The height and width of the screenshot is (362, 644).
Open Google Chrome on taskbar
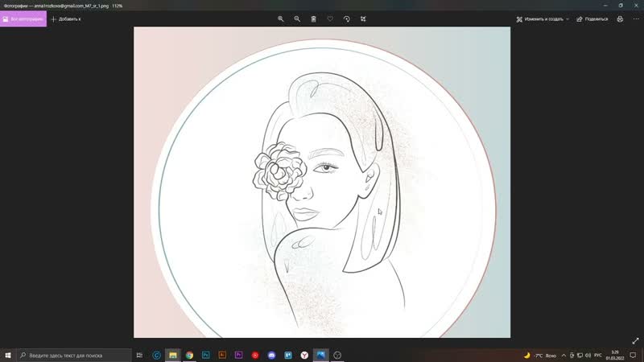pos(189,355)
